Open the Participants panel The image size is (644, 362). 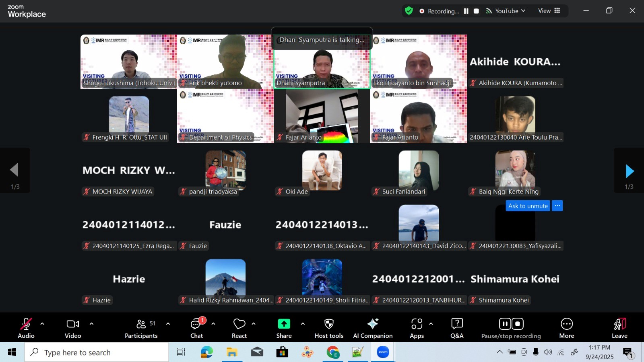pyautogui.click(x=141, y=328)
